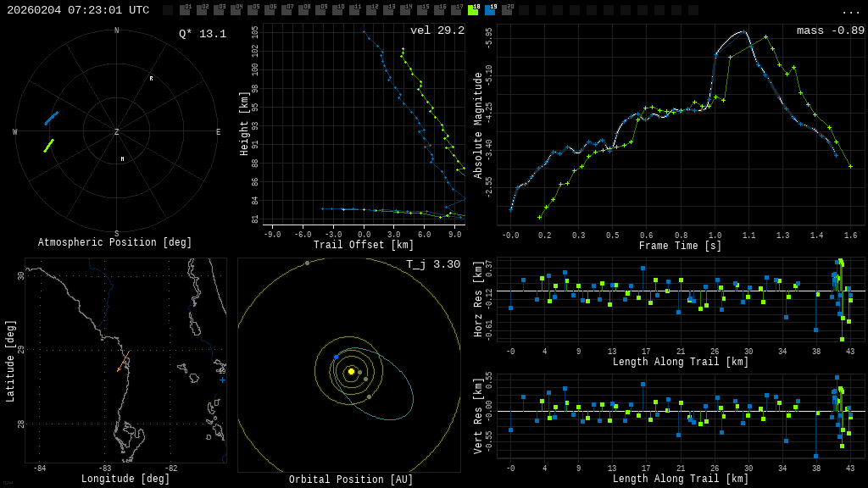
Task: Click the green meteor track on polar plot
Action: [x=49, y=146]
